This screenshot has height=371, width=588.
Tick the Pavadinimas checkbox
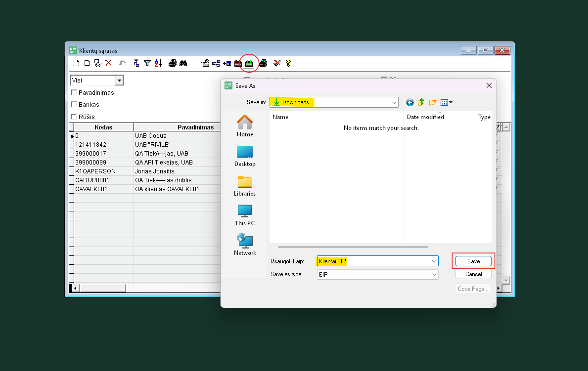point(74,92)
